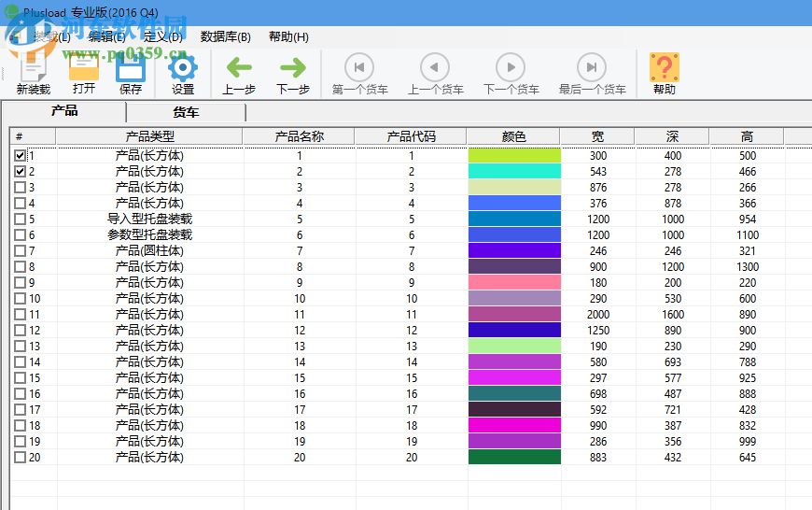Click the # column header
This screenshot has height=510, width=812.
(34, 136)
